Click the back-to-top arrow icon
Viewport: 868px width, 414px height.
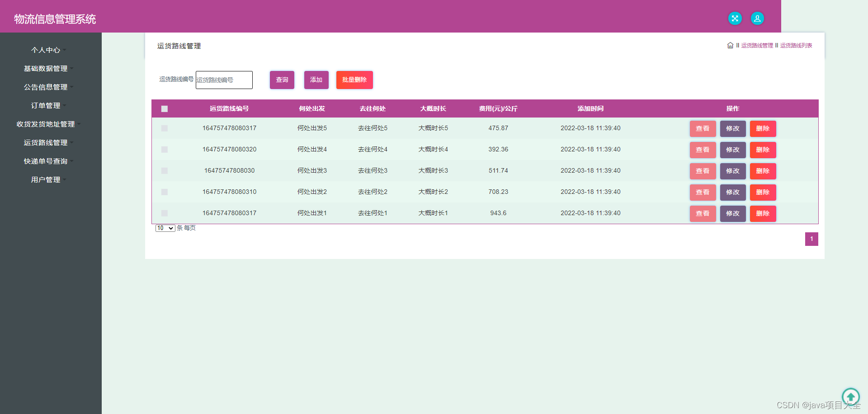(x=850, y=397)
